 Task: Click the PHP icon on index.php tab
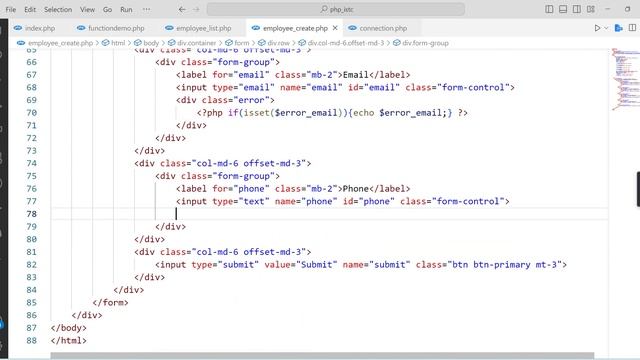[18, 28]
